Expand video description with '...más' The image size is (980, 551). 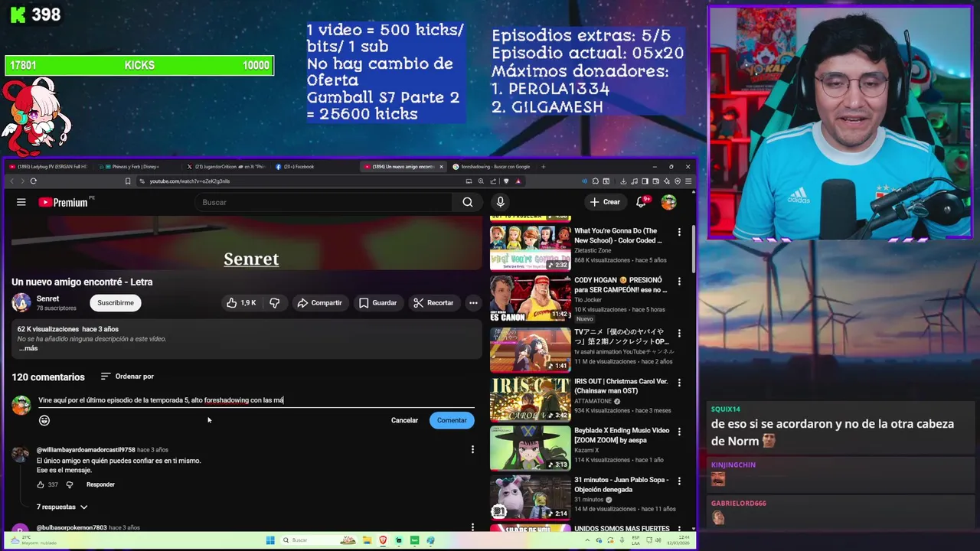(x=28, y=348)
